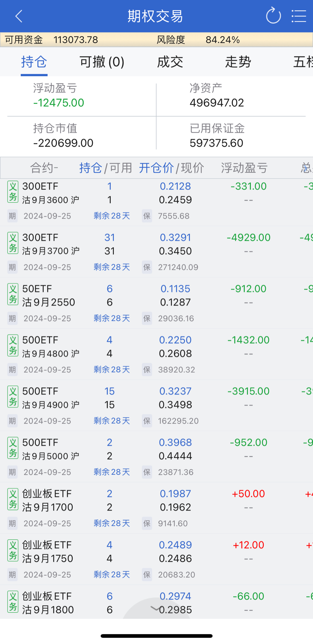This screenshot has width=313, height=644.
Task: Tap the 合约 column header
Action: pyautogui.click(x=44, y=168)
